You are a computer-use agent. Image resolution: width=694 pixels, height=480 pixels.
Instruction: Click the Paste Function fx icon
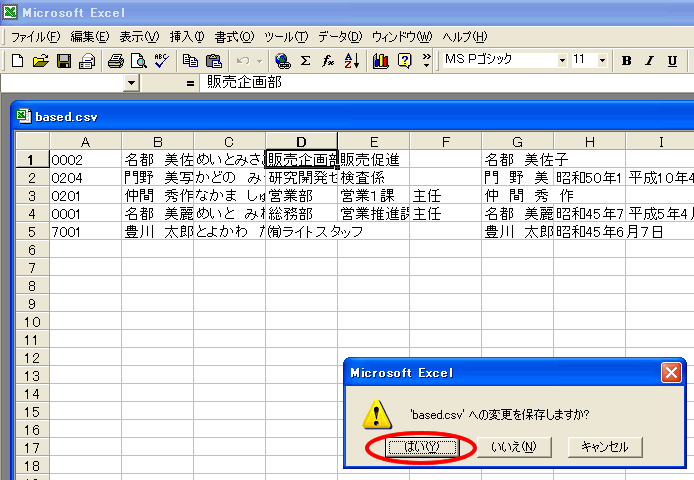point(328,61)
